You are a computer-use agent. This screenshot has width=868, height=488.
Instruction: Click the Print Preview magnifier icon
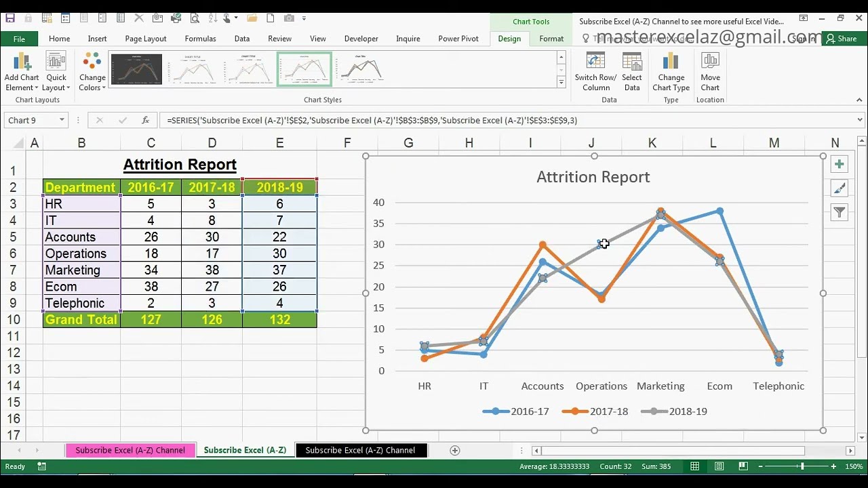pyautogui.click(x=195, y=18)
